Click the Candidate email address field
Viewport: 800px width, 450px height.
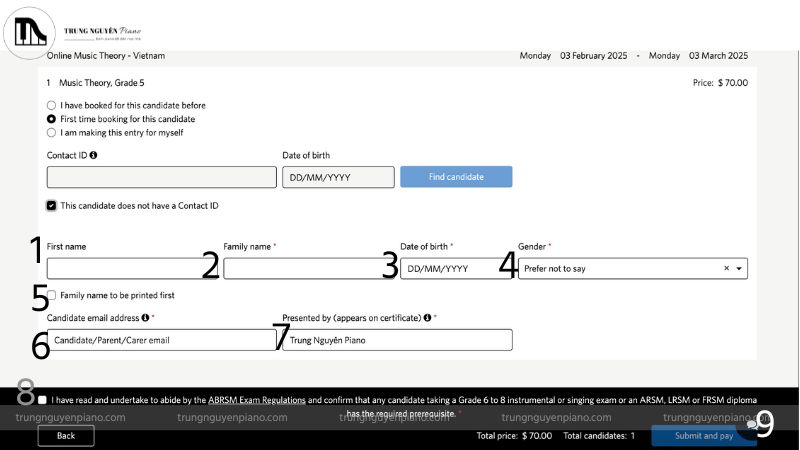160,340
